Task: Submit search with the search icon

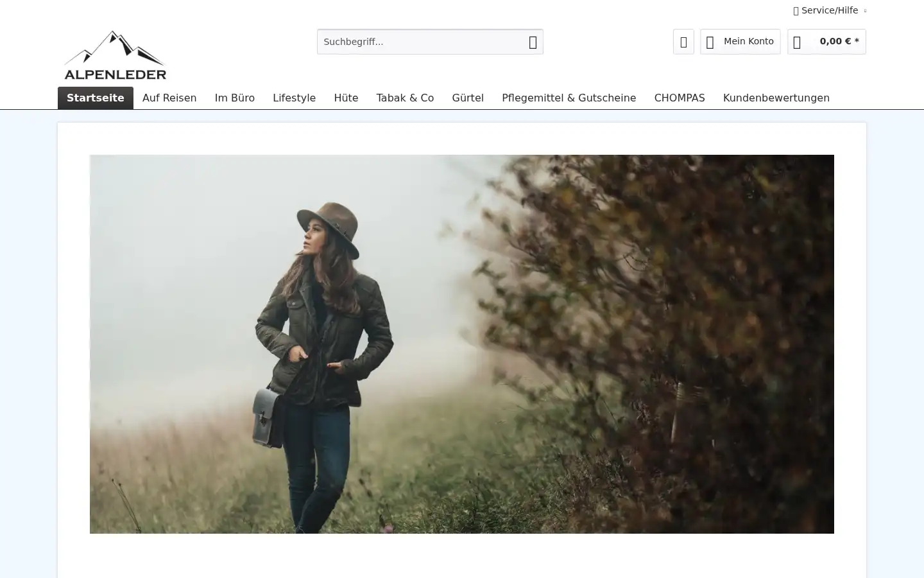Action: [x=533, y=42]
